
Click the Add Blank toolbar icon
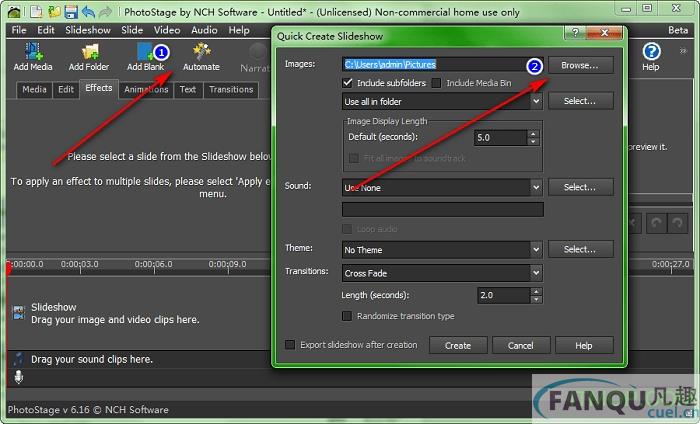(146, 57)
